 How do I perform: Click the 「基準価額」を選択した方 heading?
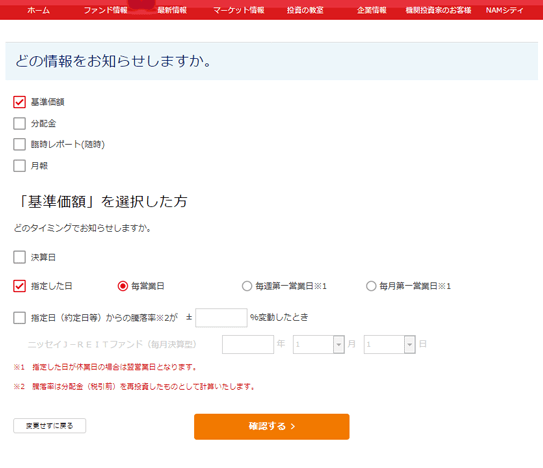(x=102, y=201)
